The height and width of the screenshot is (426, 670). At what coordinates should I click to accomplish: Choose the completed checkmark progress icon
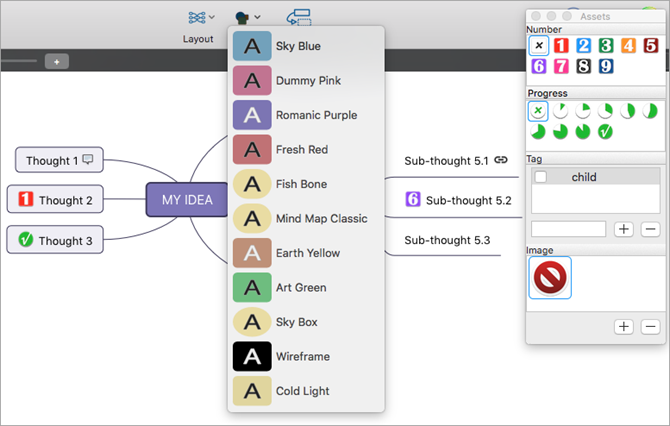tap(605, 132)
